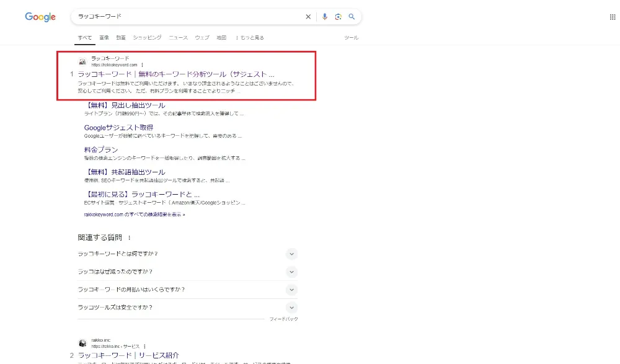The image size is (620, 364).
Task: Start voice search with microphone icon
Action: click(325, 17)
